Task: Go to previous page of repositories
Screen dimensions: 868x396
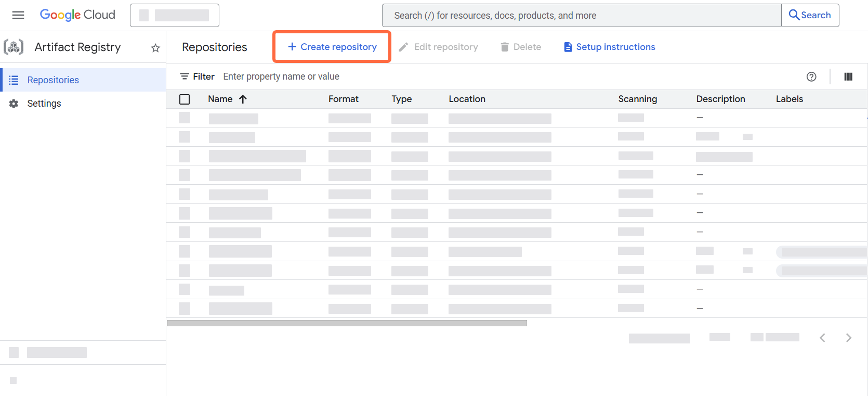Action: (822, 338)
